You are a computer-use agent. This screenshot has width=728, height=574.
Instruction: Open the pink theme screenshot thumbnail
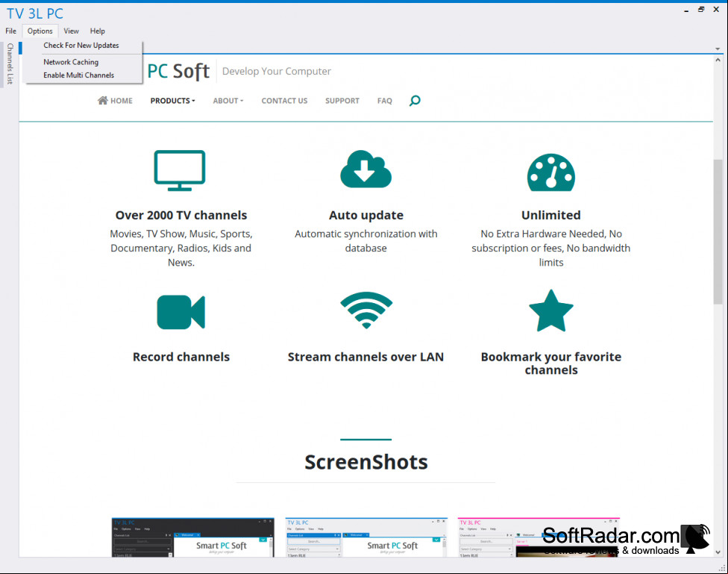539,537
